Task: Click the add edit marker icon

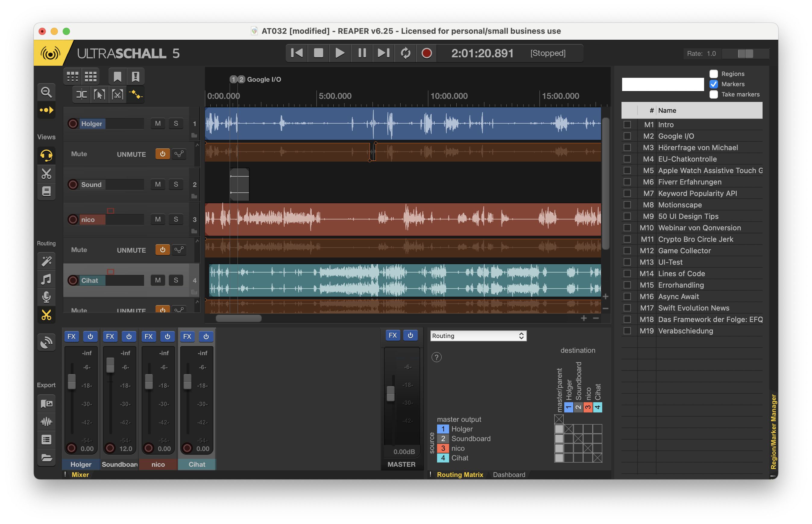Action: (135, 77)
